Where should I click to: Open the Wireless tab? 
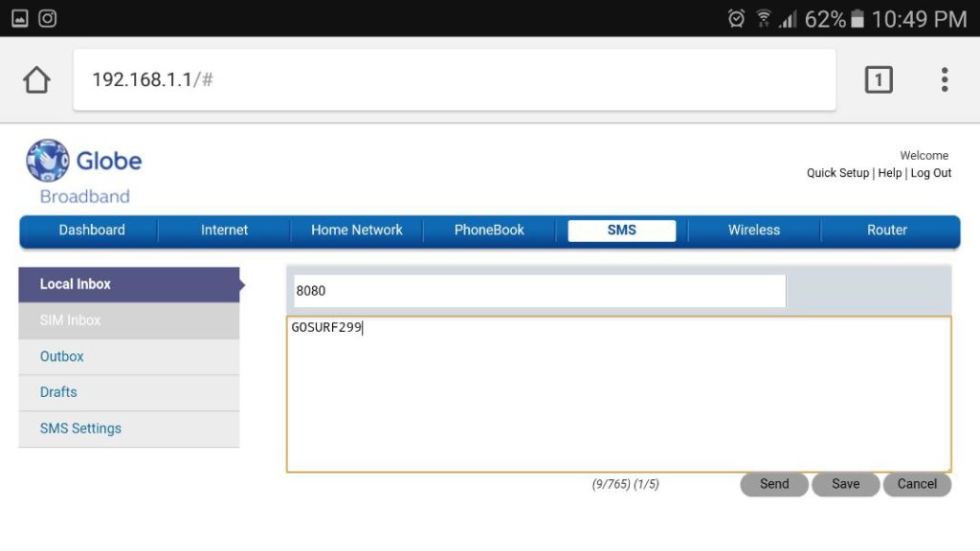tap(754, 230)
